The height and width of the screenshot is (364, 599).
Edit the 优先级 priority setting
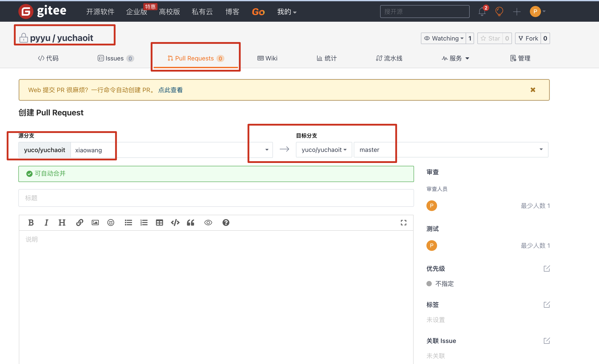[546, 269]
